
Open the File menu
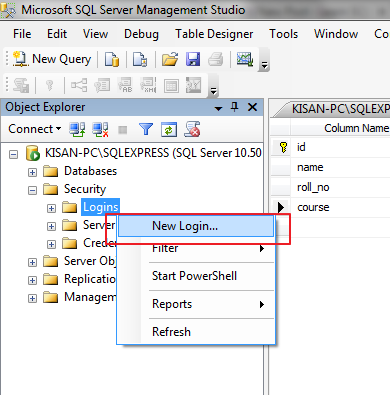(22, 34)
